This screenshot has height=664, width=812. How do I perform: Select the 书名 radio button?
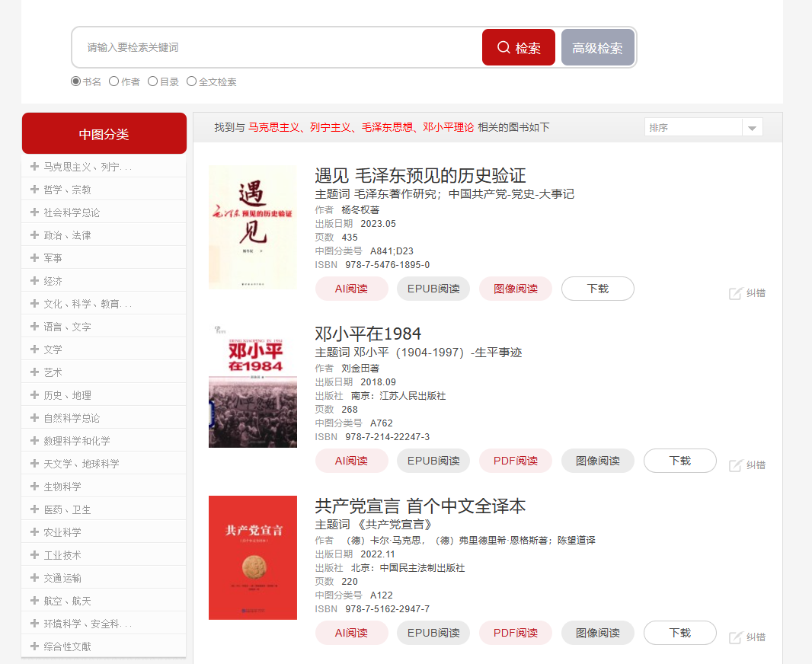point(75,81)
